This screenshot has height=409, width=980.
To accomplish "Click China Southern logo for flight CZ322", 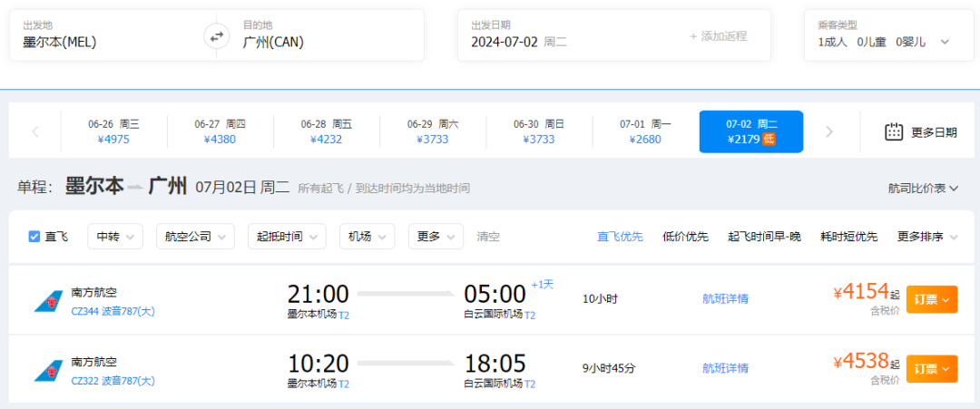I will [x=47, y=370].
